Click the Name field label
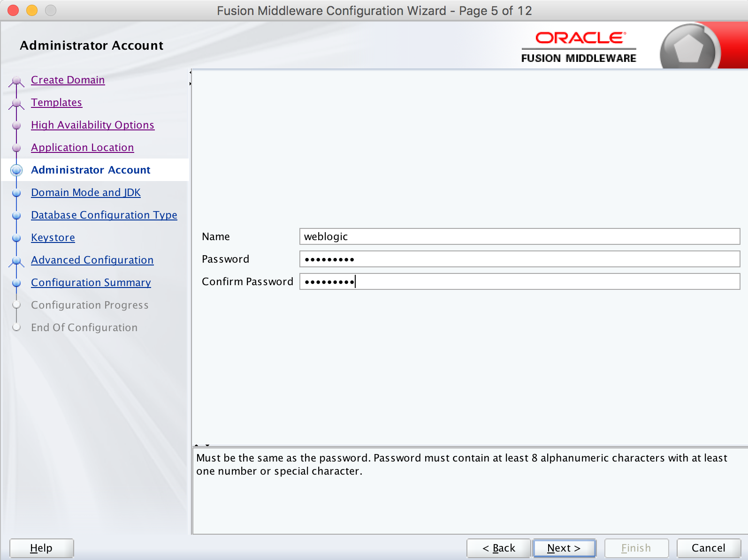The width and height of the screenshot is (748, 560). point(216,237)
